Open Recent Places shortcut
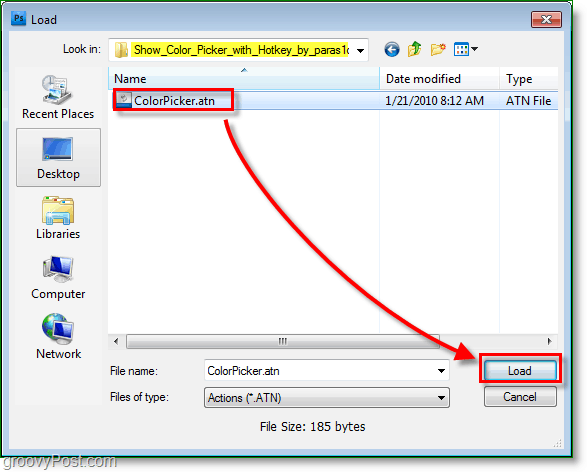 [58, 97]
